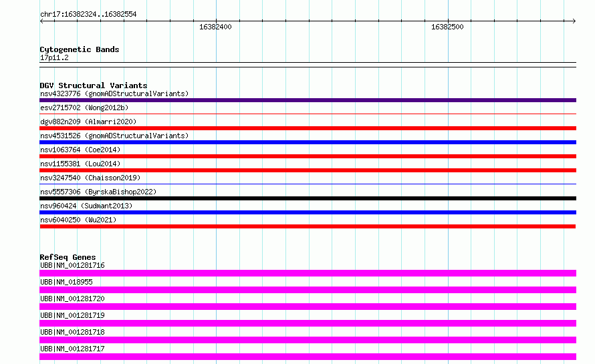Open the nsv1155381 (Lou2014) label

[80, 164]
